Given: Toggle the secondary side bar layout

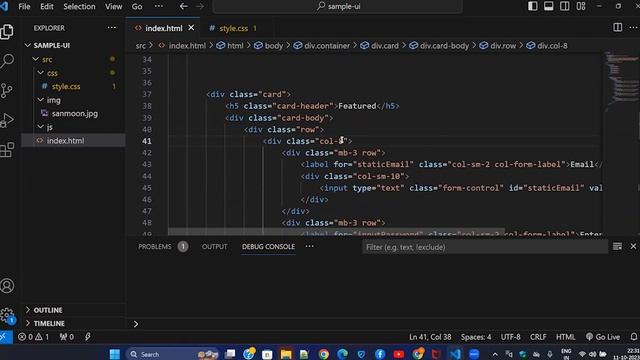Looking at the screenshot, I should (x=564, y=6).
